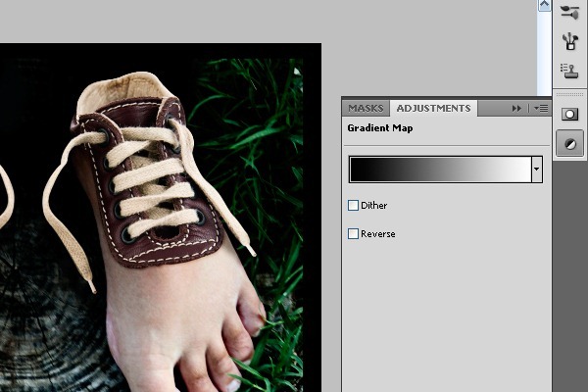The height and width of the screenshot is (392, 588).
Task: Switch to the Masks tab
Action: pyautogui.click(x=366, y=109)
